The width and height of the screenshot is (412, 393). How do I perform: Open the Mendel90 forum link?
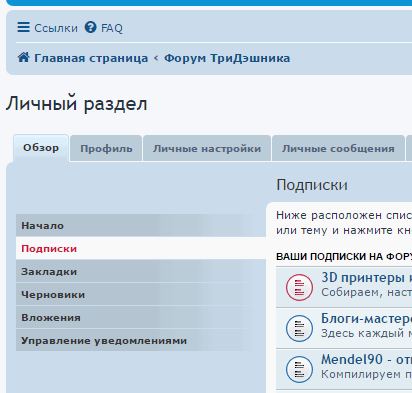pyautogui.click(x=366, y=360)
